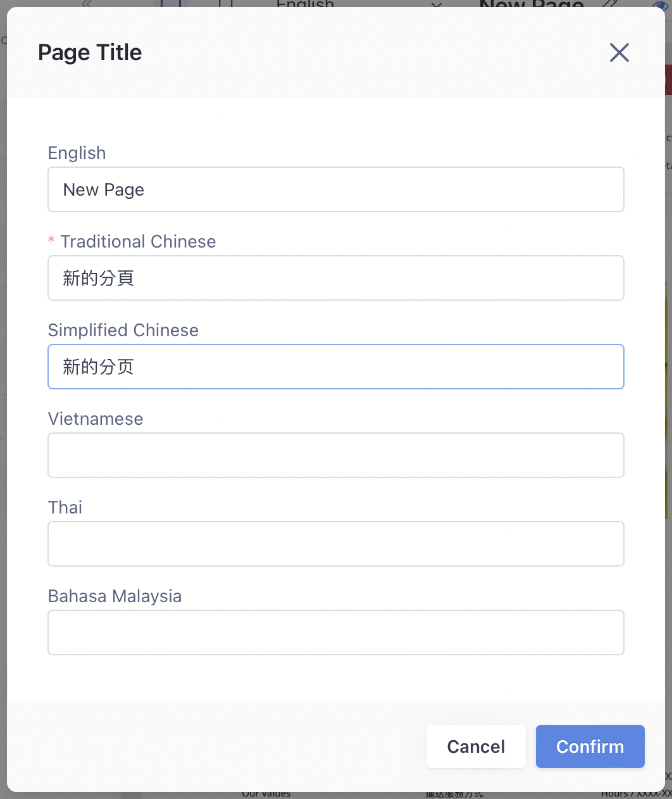Focus the empty Vietnamese title field

(336, 455)
